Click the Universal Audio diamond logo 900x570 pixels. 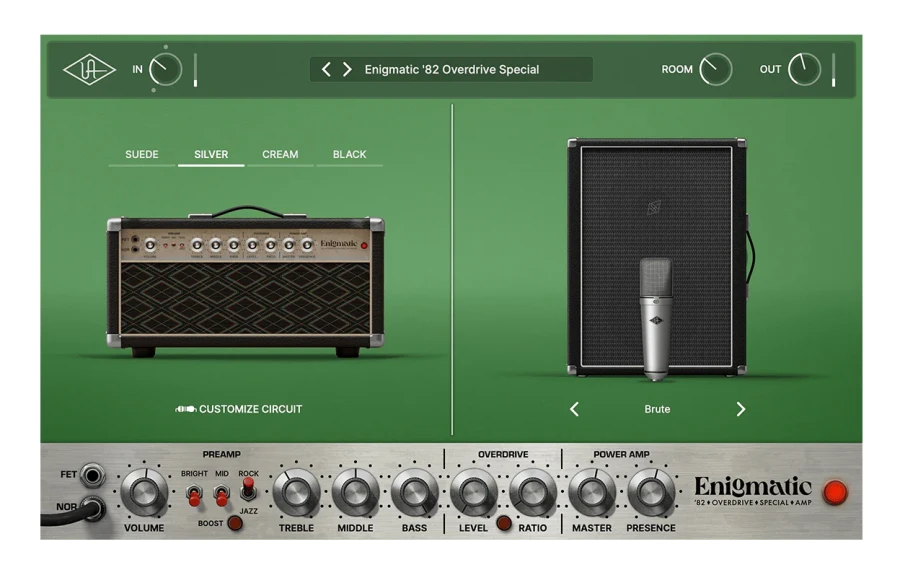[x=89, y=69]
